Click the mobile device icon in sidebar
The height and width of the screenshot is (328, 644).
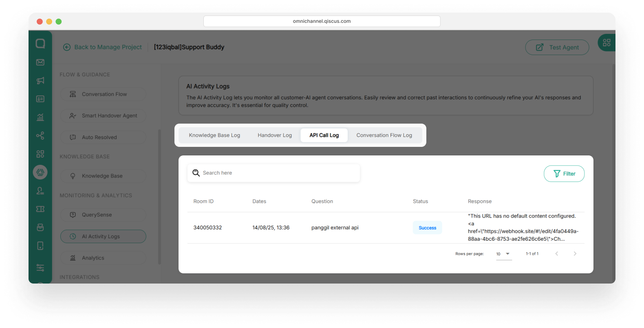40,246
